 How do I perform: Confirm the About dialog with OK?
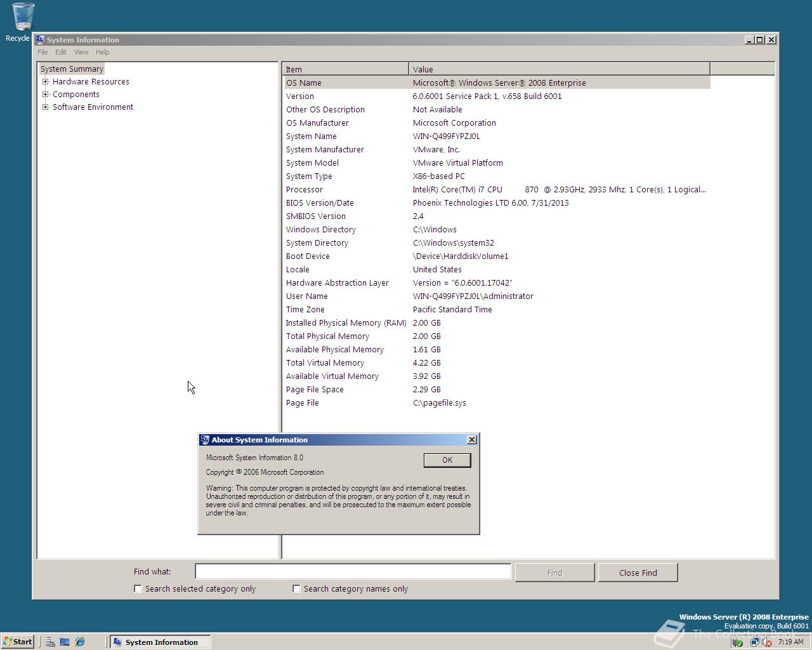(x=447, y=460)
